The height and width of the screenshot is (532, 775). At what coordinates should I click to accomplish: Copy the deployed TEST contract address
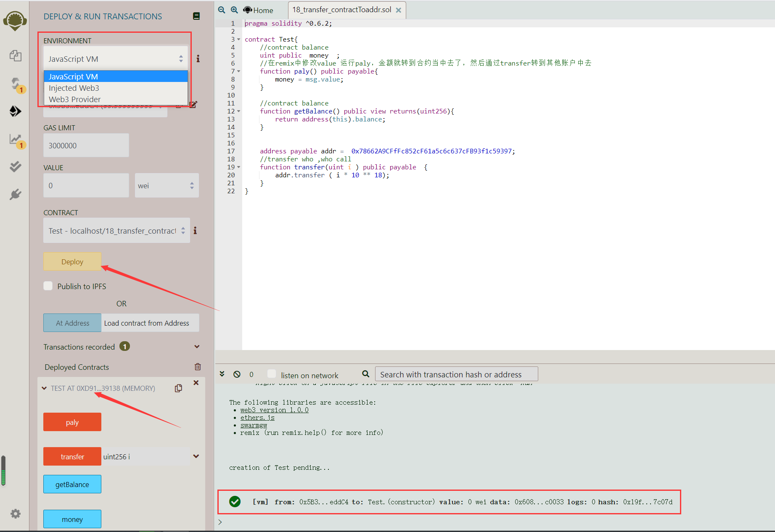(x=178, y=388)
